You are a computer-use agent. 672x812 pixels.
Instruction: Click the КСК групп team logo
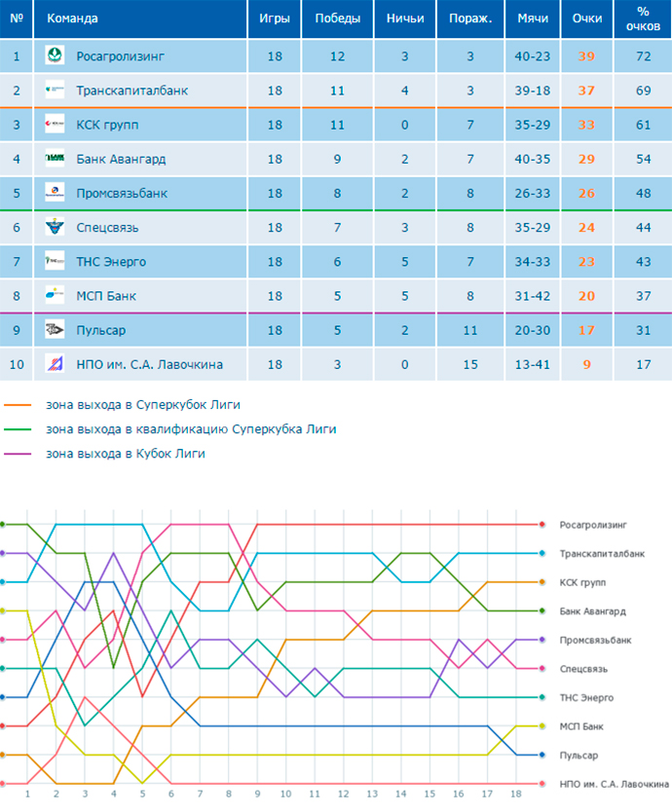(55, 124)
